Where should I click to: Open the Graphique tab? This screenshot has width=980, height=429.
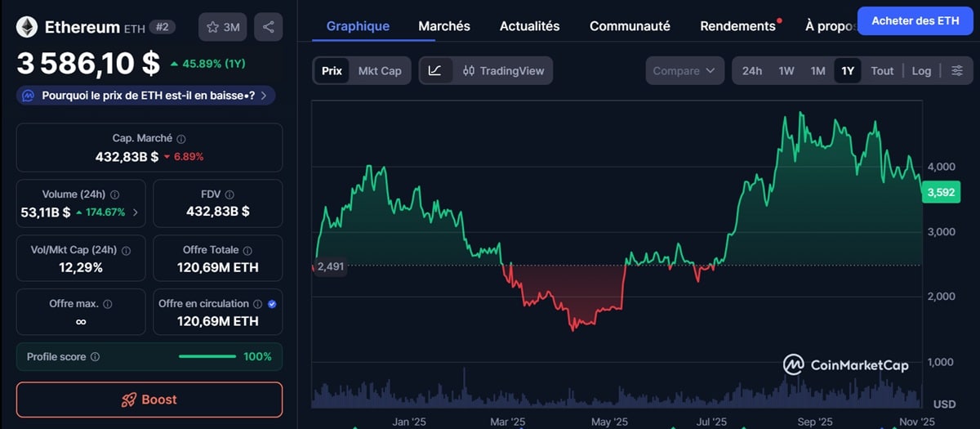pos(358,26)
